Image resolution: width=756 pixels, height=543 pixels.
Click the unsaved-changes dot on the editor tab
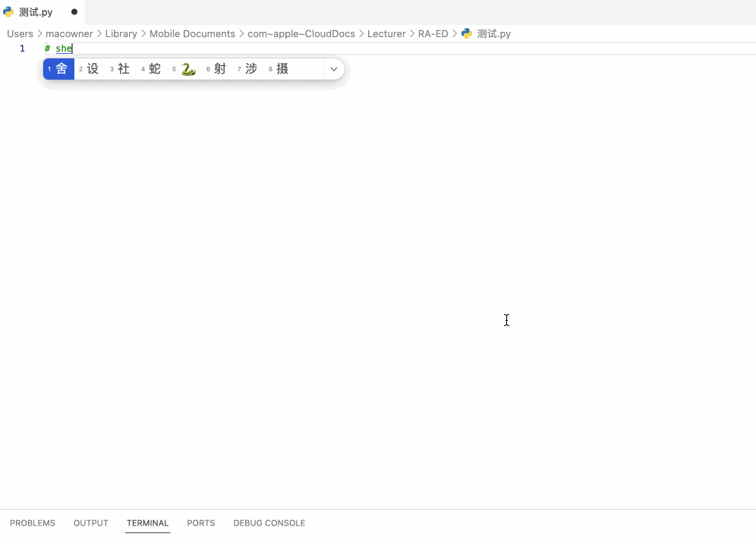click(x=74, y=12)
